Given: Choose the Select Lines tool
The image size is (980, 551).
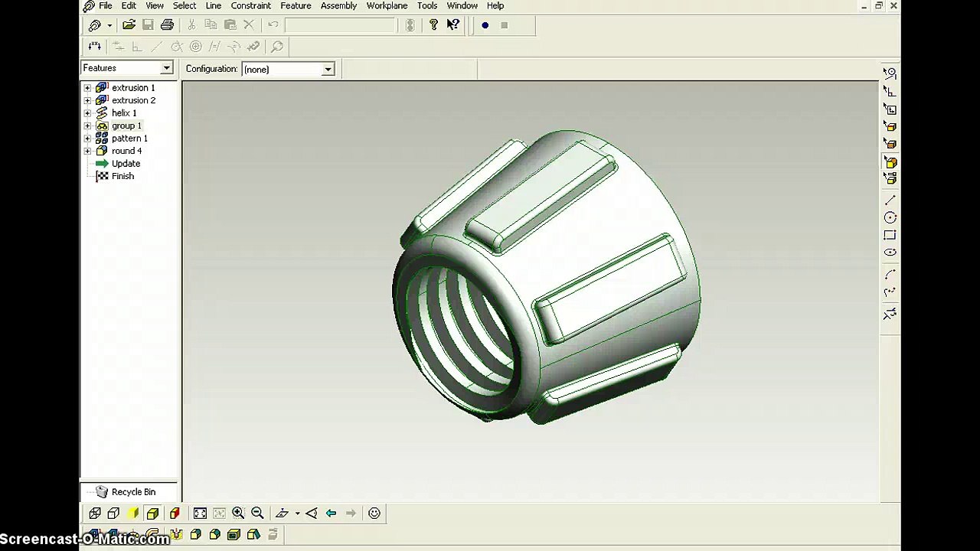Looking at the screenshot, I should pos(890,73).
